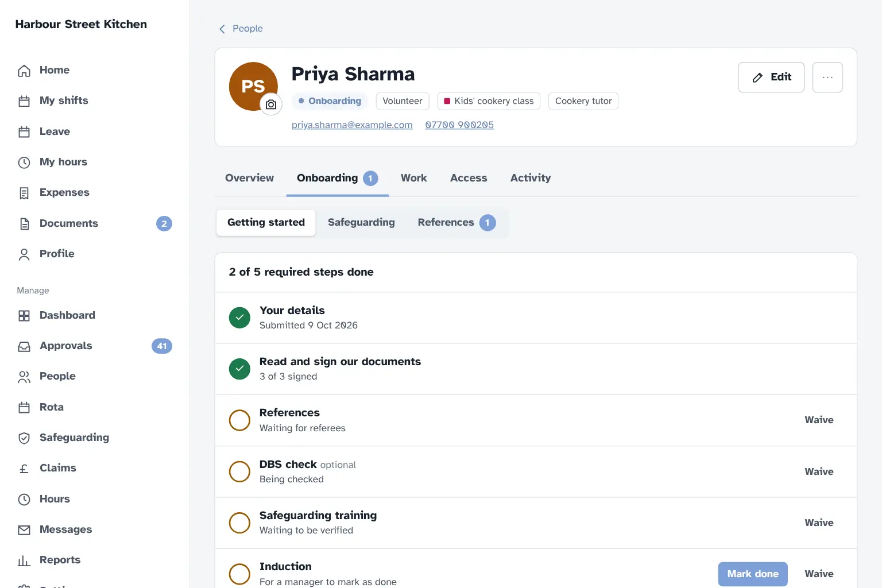Viewport: 882px width, 588px height.
Task: Go back to People via chevron
Action: pyautogui.click(x=222, y=29)
